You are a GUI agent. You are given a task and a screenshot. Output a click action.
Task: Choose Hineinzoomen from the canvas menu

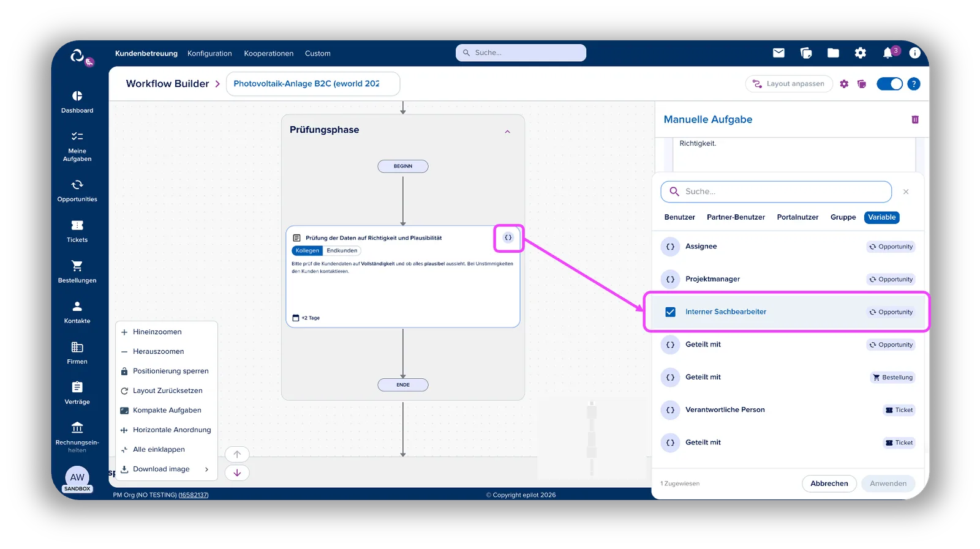[x=166, y=332]
